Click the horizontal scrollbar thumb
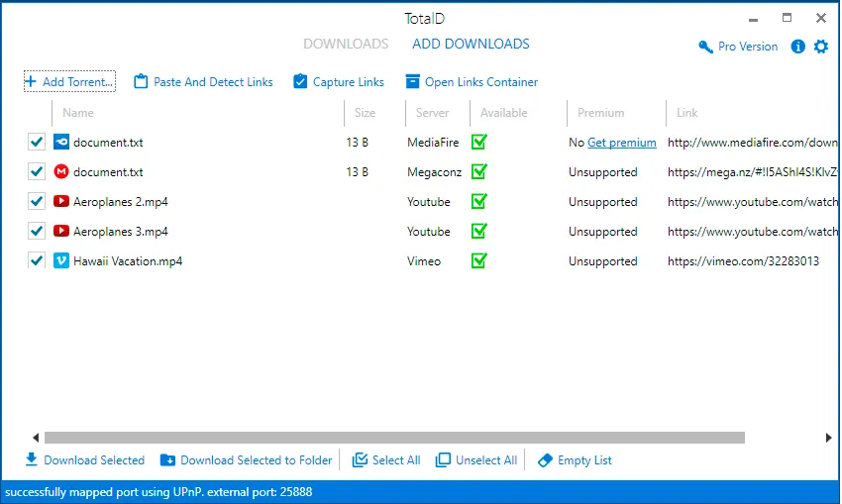842x504 pixels. pos(394,438)
